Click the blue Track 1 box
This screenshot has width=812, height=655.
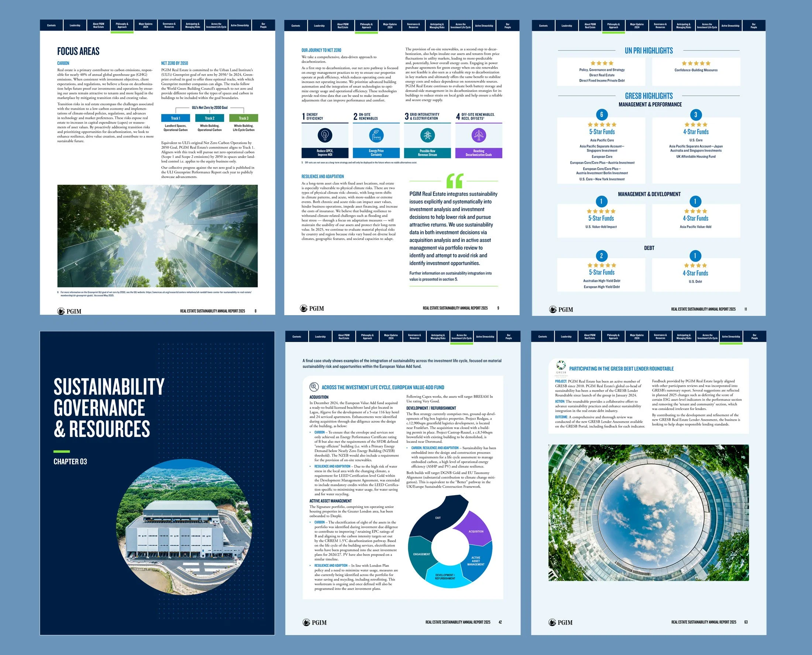click(175, 118)
